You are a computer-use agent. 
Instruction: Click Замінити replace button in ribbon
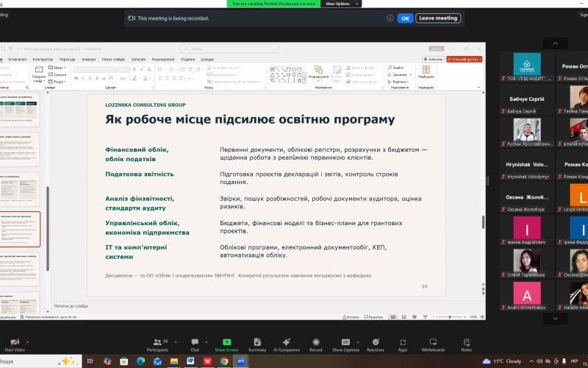(400, 75)
